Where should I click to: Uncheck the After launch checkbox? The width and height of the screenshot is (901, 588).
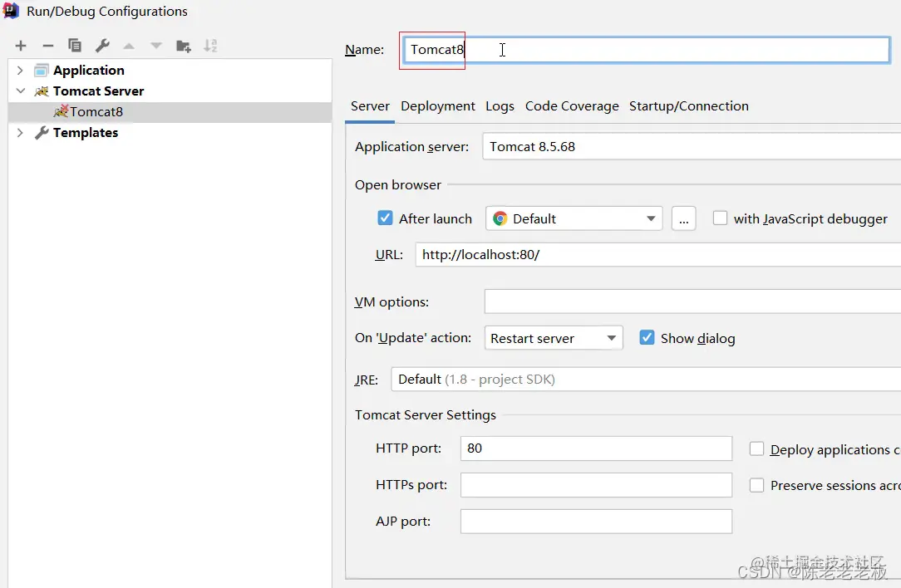point(385,218)
